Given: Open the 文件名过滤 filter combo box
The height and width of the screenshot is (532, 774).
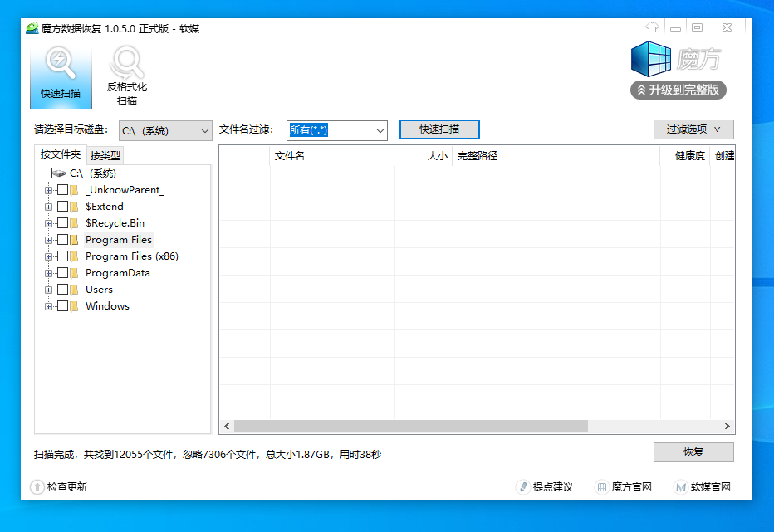Looking at the screenshot, I should (337, 131).
